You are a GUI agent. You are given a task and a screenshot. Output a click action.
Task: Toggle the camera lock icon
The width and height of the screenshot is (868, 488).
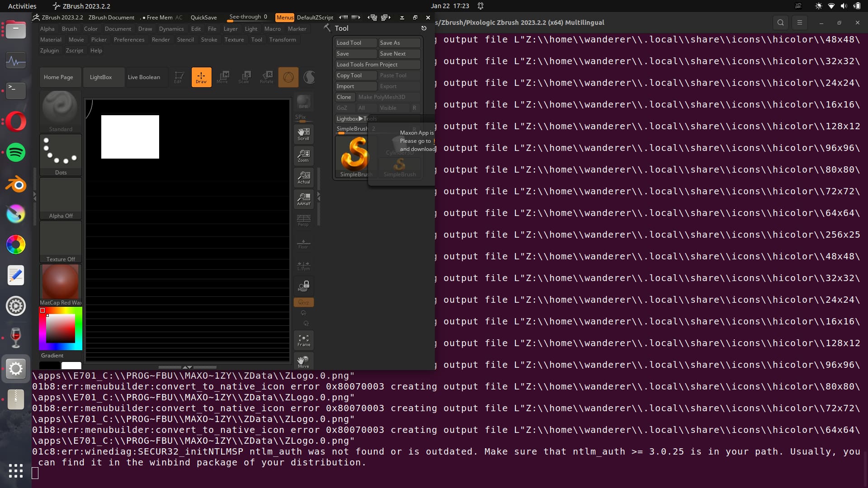coord(303,286)
